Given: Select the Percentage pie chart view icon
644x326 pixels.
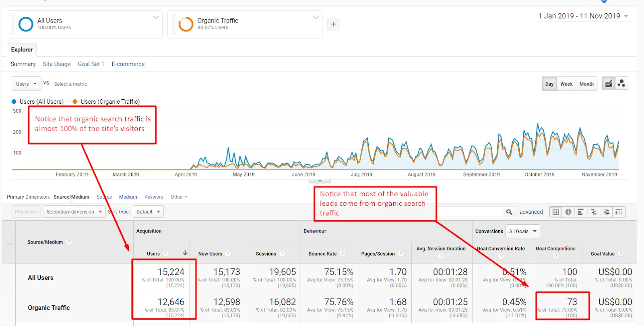Looking at the screenshot, I should pos(568,212).
